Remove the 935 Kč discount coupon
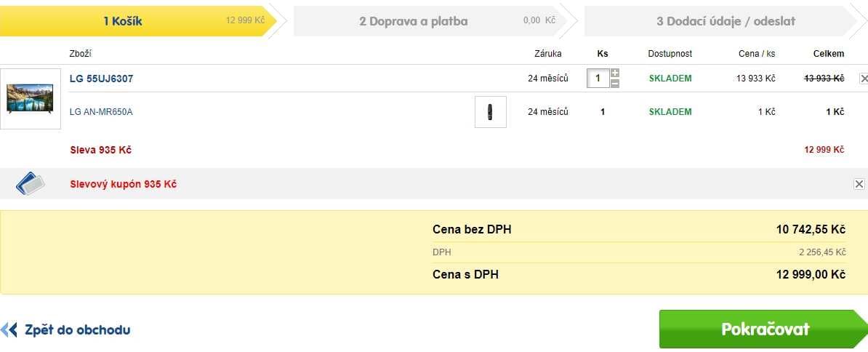Viewport: 868px width, 352px height. click(859, 184)
